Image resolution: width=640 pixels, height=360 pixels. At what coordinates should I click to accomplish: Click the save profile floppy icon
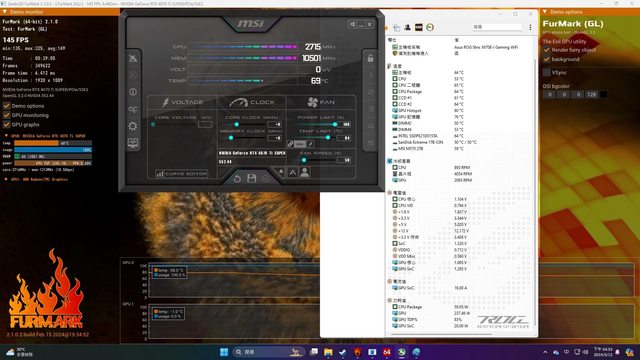[252, 178]
